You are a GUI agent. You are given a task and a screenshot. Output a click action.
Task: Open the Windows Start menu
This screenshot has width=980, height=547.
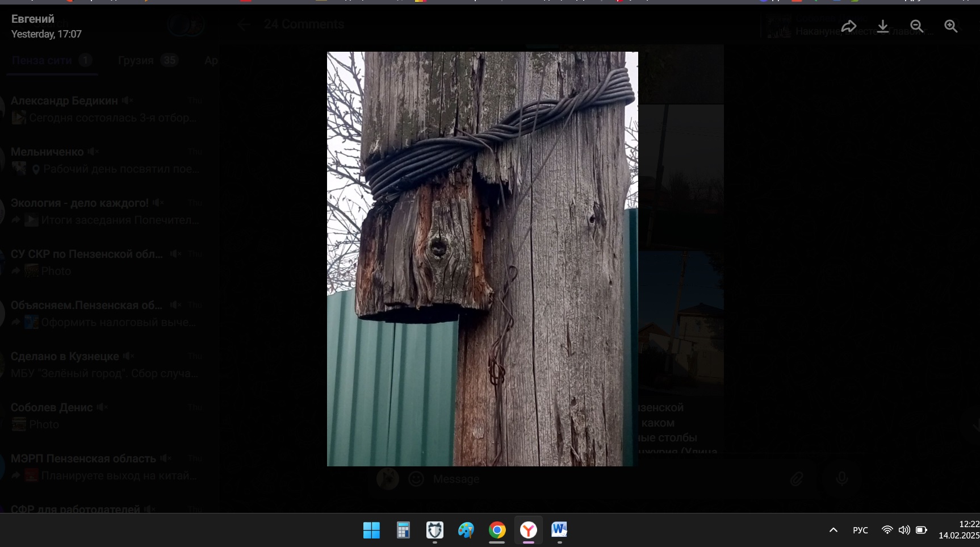point(371,530)
